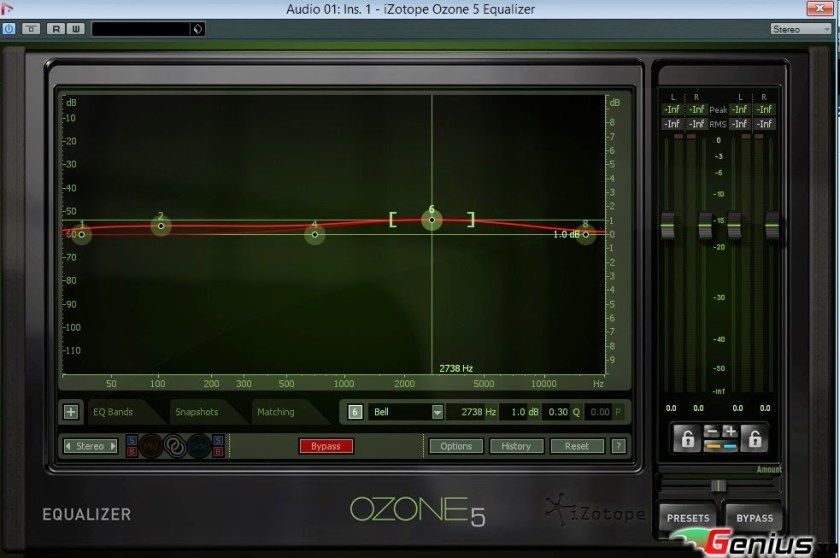This screenshot has height=558, width=840.
Task: Click the 0.00 P phase field
Action: pos(604,412)
